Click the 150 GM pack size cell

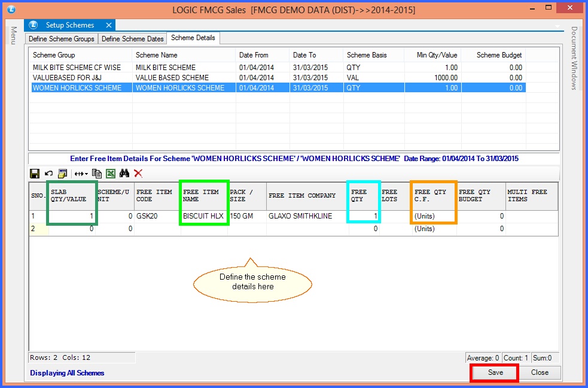pyautogui.click(x=247, y=216)
